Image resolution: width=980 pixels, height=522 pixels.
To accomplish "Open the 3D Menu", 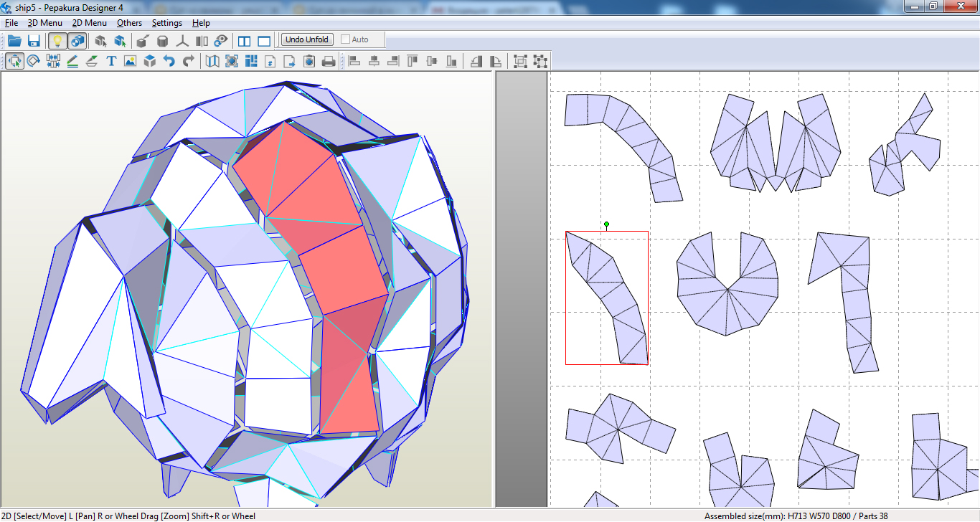I will (x=45, y=23).
